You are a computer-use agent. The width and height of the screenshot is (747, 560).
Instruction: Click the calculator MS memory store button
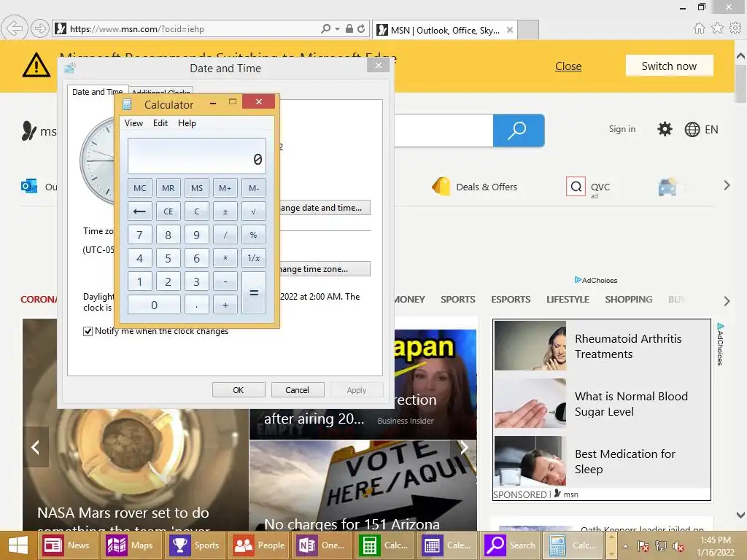pos(197,188)
